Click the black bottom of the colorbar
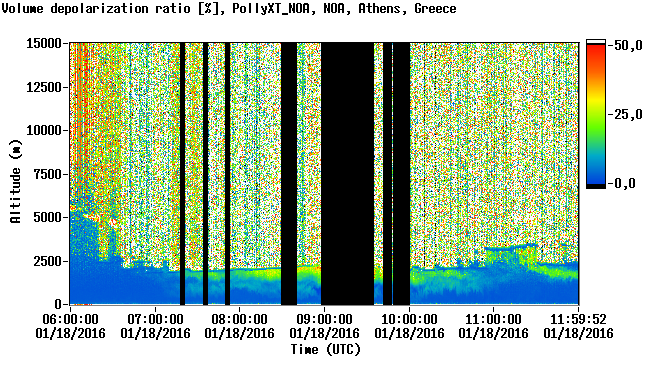 pos(596,186)
